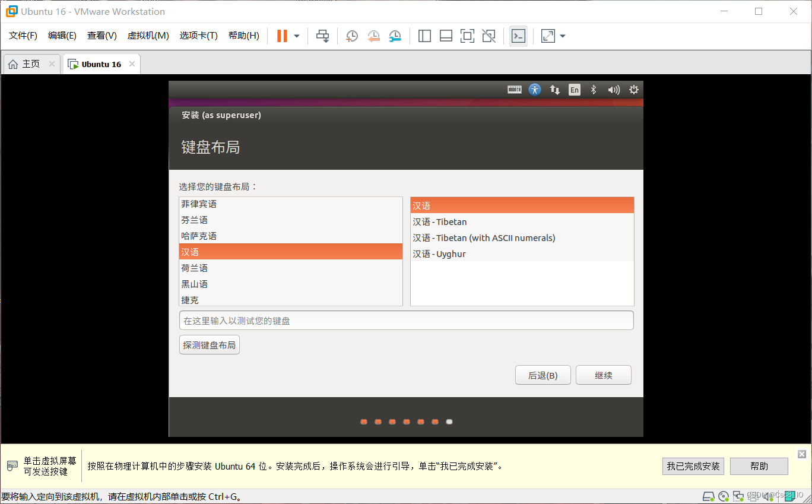Open the 帮助(H) menu
Screen dimensions: 812x504
point(244,36)
